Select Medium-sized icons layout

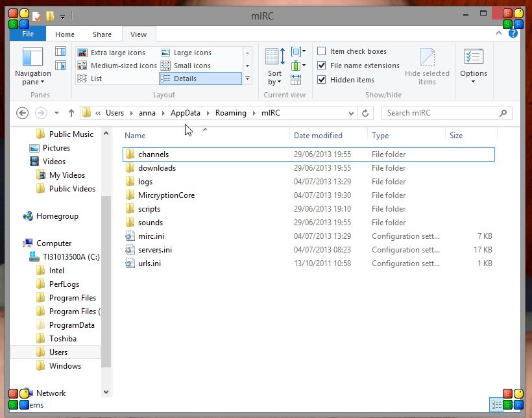(x=117, y=66)
